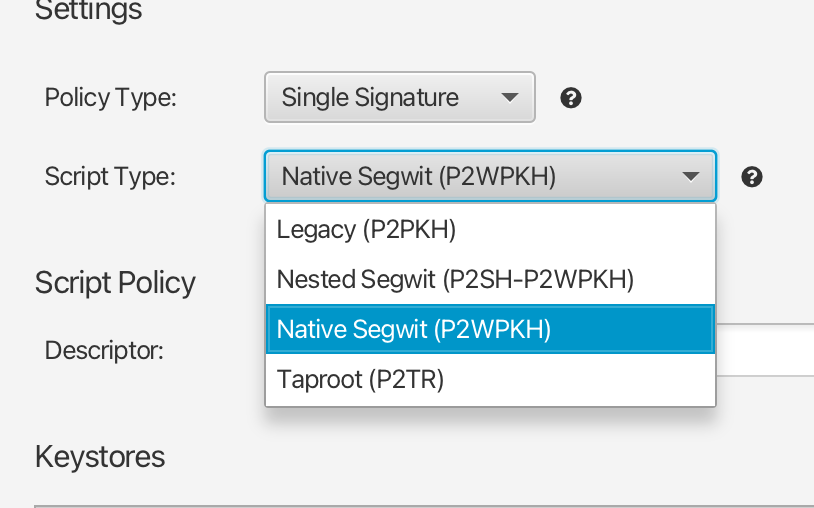Click the Descriptor label
Viewport: 814px width, 508px height.
pos(104,350)
